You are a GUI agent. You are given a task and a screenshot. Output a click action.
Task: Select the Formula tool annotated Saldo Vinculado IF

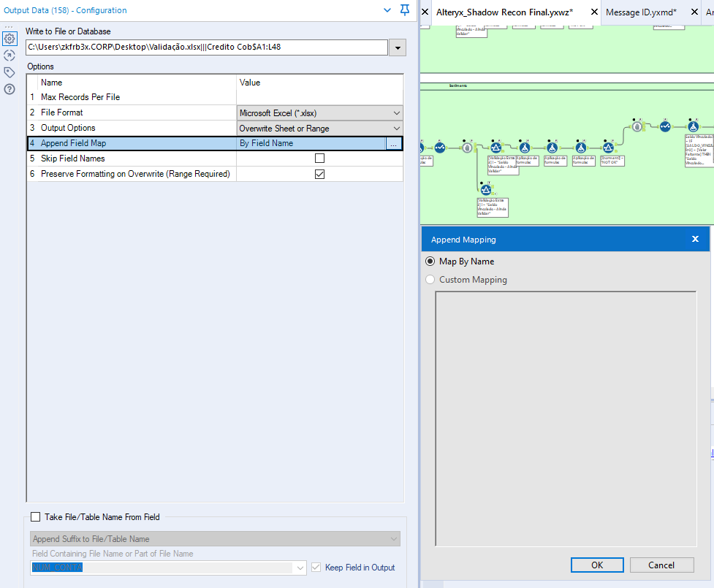click(x=693, y=126)
